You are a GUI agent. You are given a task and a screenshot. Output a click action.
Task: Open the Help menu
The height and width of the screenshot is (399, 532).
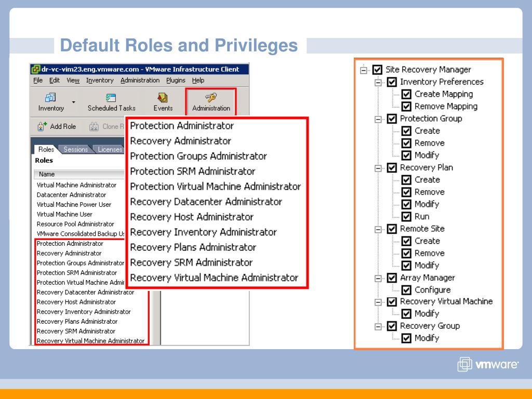pos(198,81)
